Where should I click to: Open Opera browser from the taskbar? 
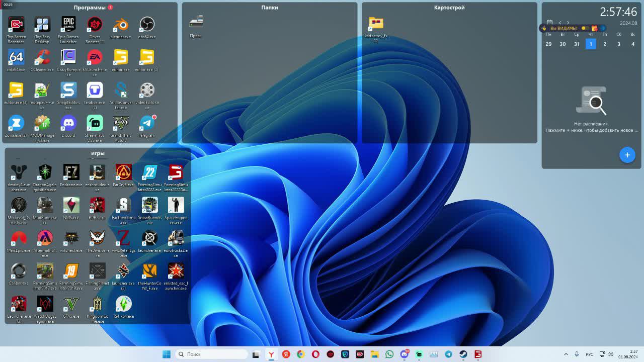(x=315, y=354)
